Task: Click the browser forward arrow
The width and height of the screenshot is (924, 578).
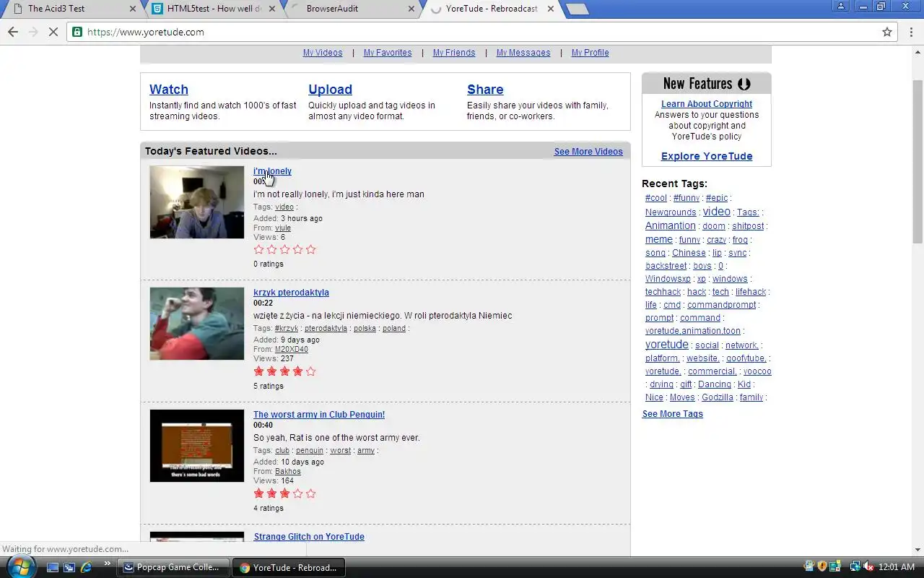Action: tap(32, 32)
